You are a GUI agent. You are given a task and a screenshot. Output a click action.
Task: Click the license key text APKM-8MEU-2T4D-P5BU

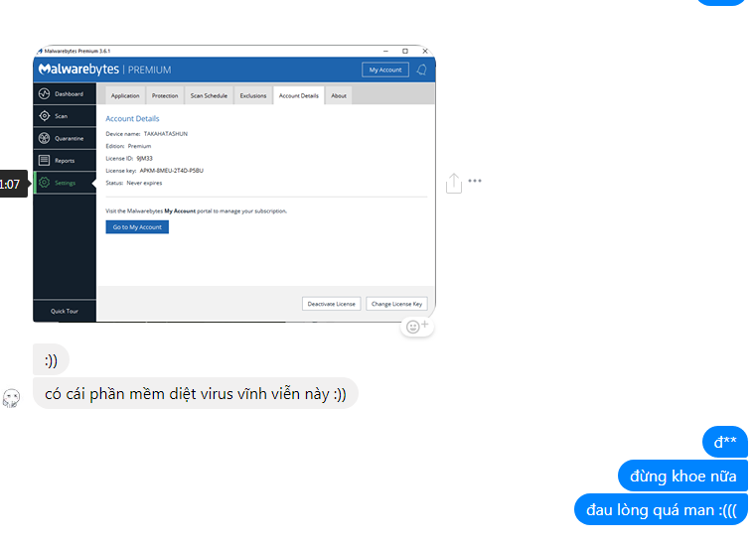pos(172,171)
